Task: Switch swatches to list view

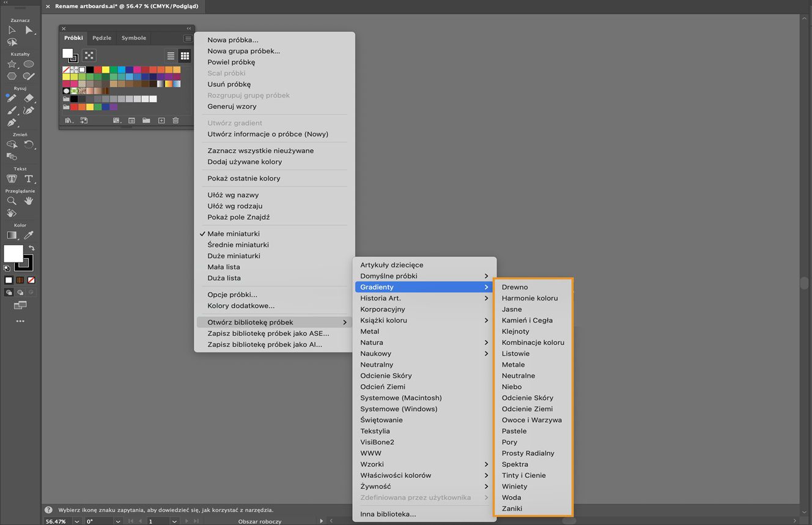Action: click(171, 56)
